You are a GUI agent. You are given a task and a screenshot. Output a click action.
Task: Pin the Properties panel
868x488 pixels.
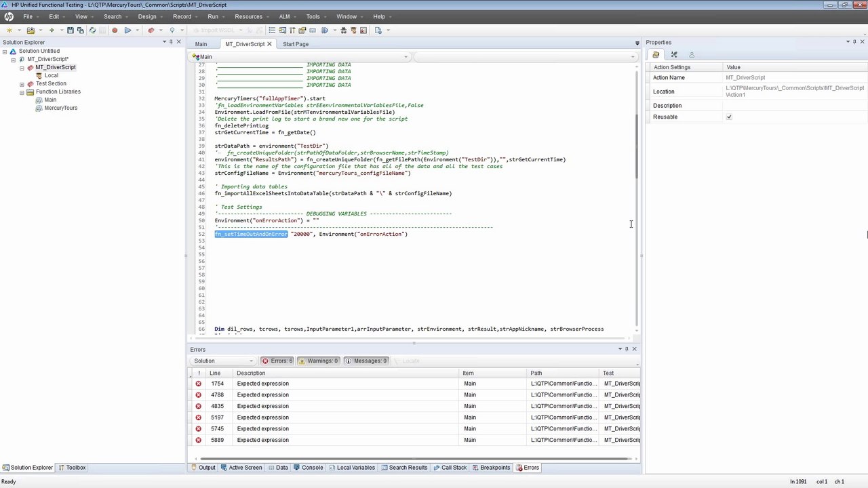[x=854, y=42]
